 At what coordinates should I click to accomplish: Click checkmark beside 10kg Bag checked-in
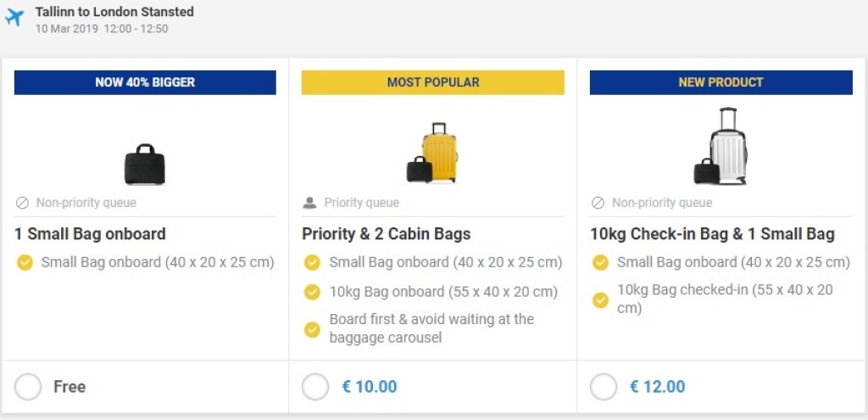pyautogui.click(x=601, y=300)
